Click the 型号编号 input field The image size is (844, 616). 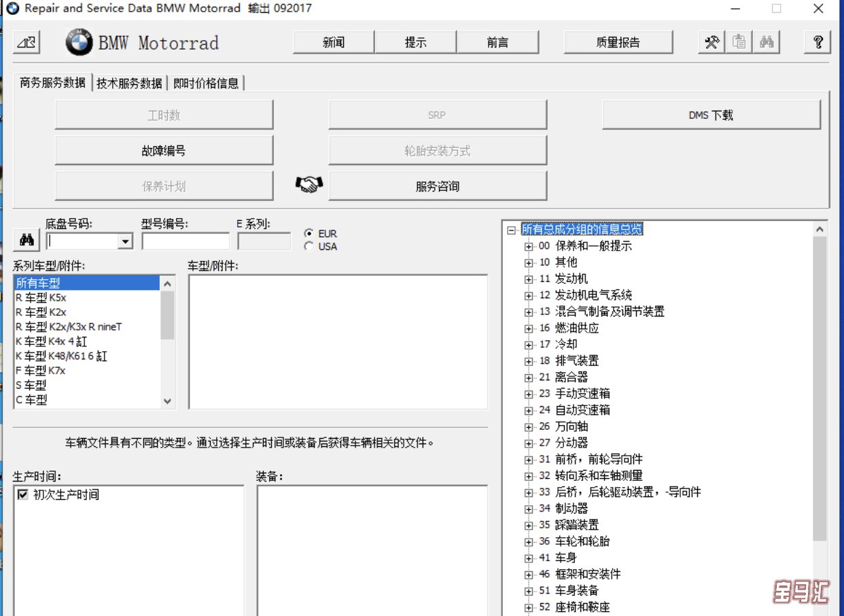tap(186, 241)
